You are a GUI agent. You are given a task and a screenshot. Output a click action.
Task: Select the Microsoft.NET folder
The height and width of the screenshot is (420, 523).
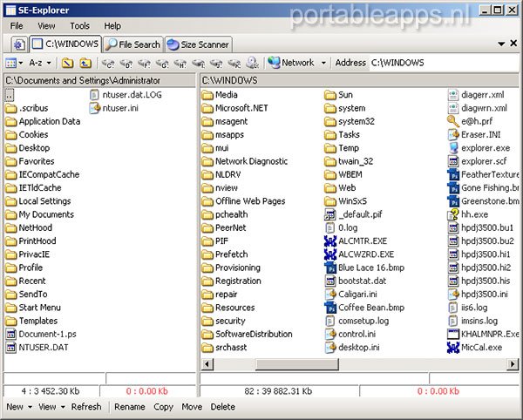234,108
